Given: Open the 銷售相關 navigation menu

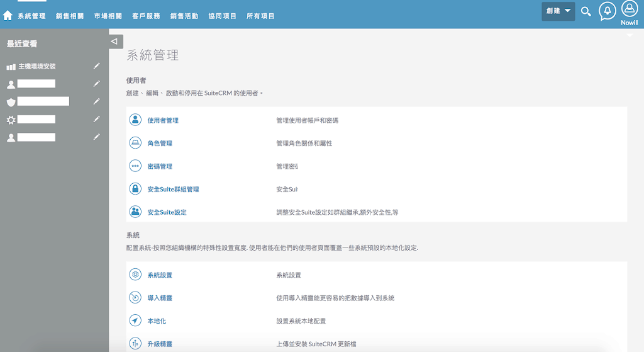Looking at the screenshot, I should tap(69, 16).
